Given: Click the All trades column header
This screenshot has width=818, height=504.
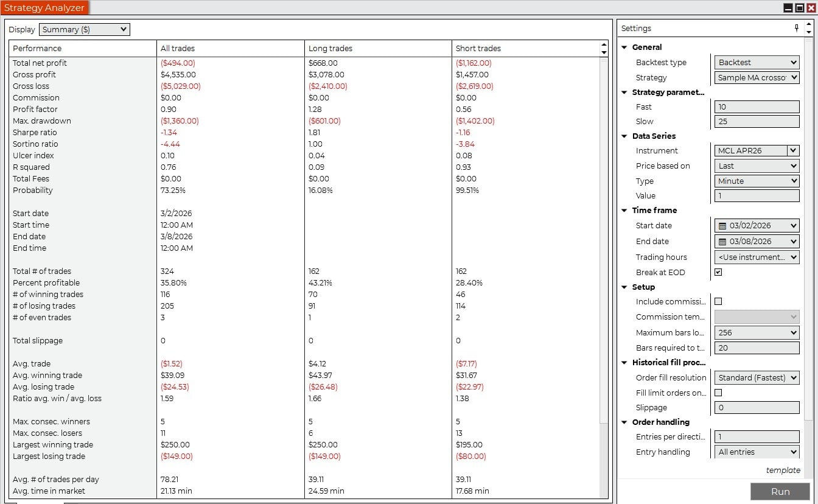Looking at the screenshot, I should [x=231, y=48].
